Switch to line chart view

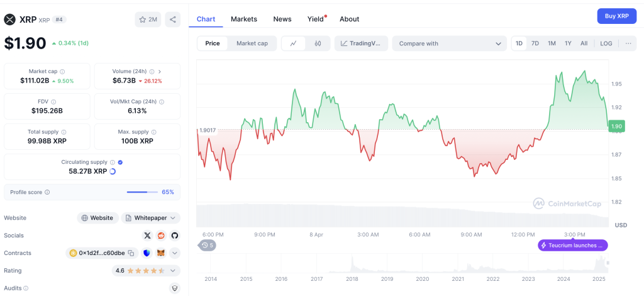[x=293, y=43]
